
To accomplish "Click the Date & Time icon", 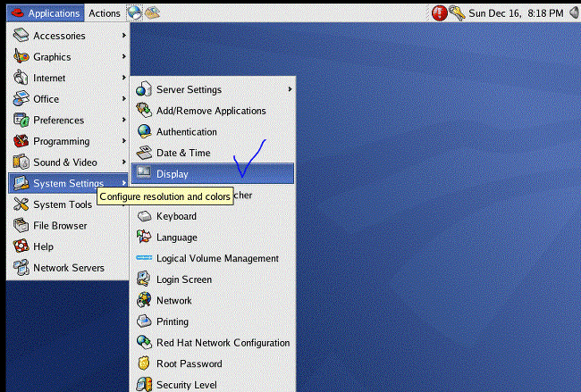I will tap(144, 153).
